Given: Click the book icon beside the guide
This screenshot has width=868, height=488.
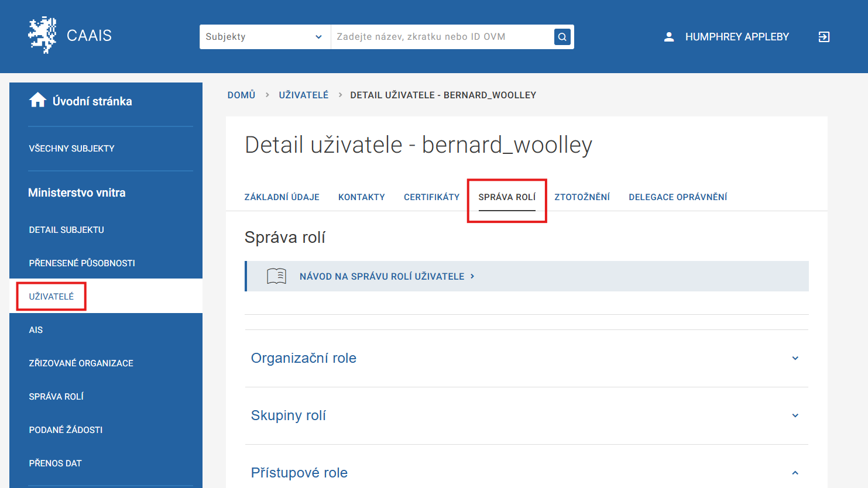Looking at the screenshot, I should (276, 276).
